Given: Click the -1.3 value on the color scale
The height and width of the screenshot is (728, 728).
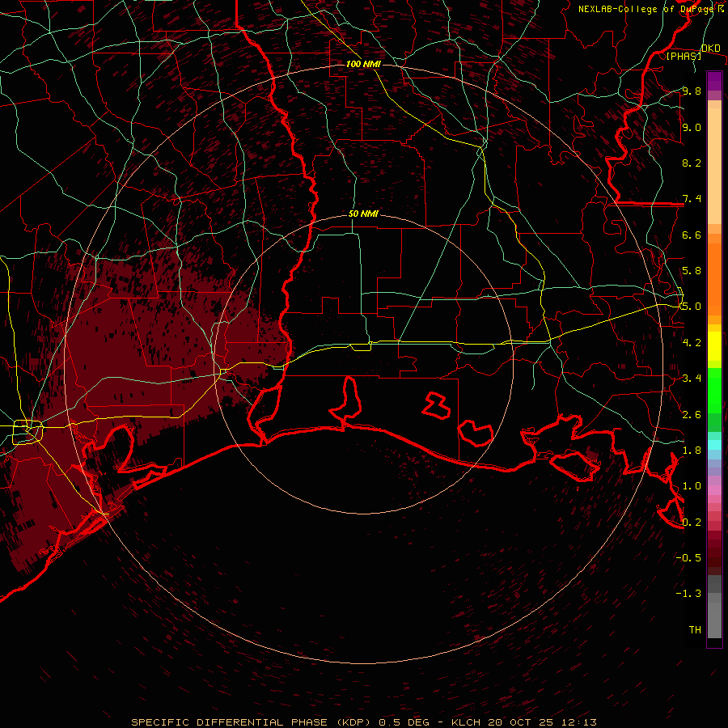Looking at the screenshot, I should click(688, 594).
